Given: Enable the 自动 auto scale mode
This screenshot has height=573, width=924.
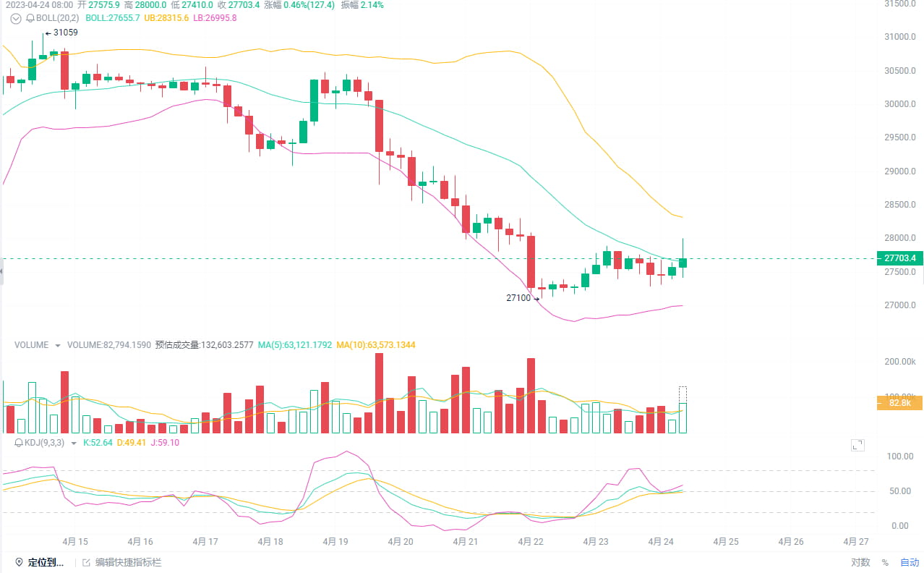Looking at the screenshot, I should pyautogui.click(x=910, y=562).
